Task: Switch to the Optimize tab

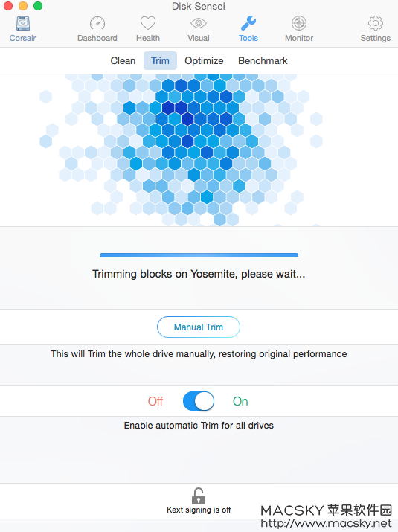Action: (x=204, y=61)
